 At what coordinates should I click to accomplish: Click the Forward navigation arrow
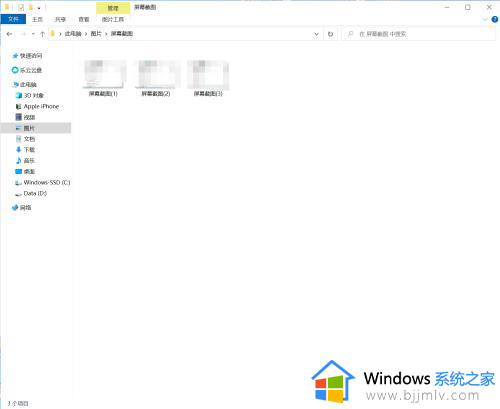coord(23,34)
